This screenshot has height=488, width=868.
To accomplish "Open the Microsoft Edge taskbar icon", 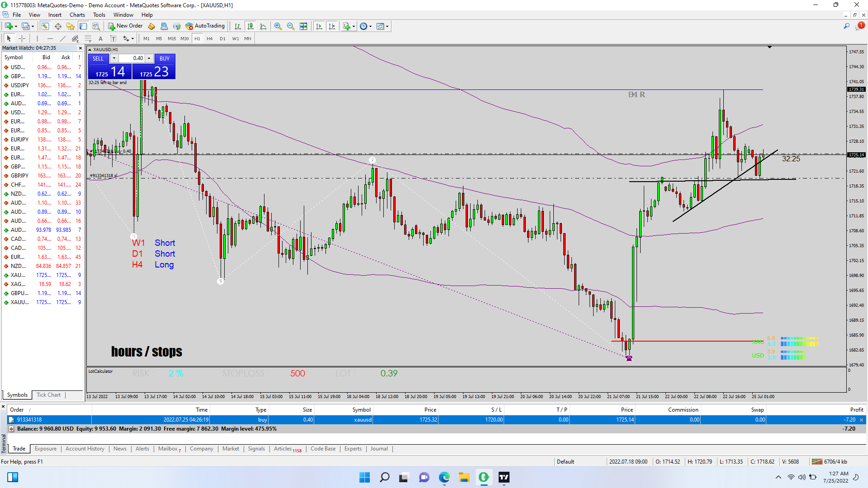I will pos(444,477).
